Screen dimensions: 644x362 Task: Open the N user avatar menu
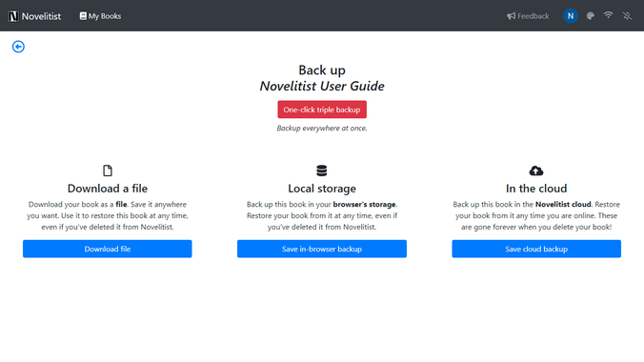(x=570, y=16)
